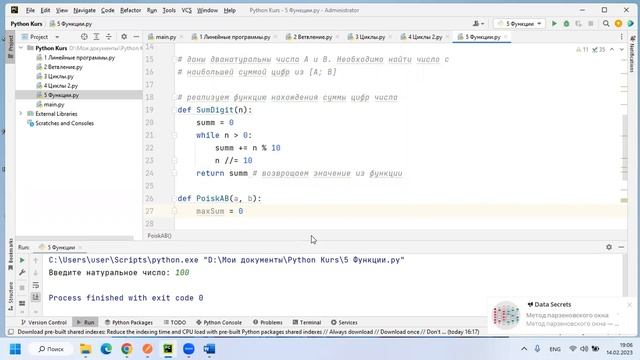Open Services tool window
The height and width of the screenshot is (360, 640).
344,322
